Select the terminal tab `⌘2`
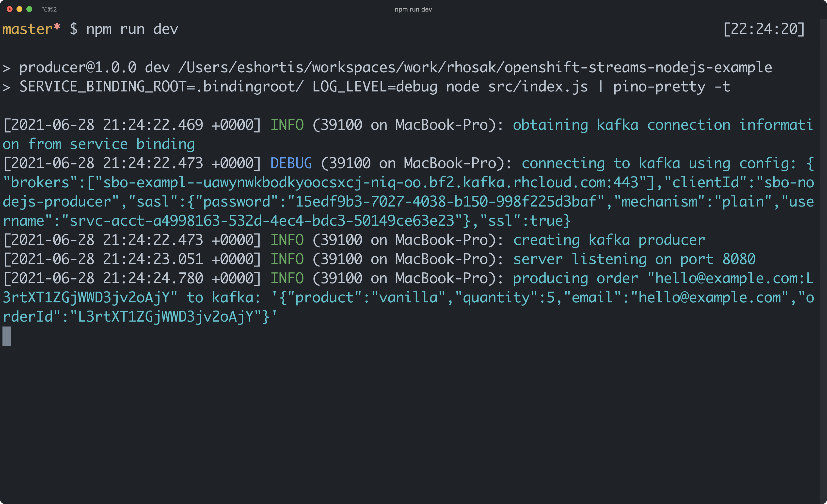This screenshot has height=504, width=827. (x=50, y=8)
